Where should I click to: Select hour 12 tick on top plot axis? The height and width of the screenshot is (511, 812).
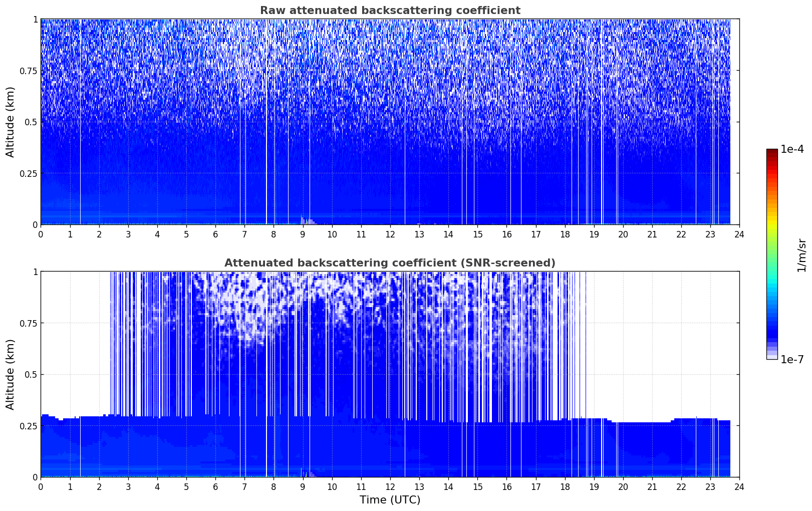click(x=390, y=234)
